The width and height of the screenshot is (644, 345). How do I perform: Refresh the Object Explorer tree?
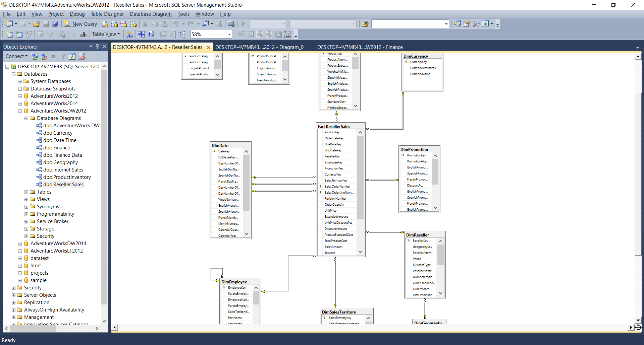(72, 56)
